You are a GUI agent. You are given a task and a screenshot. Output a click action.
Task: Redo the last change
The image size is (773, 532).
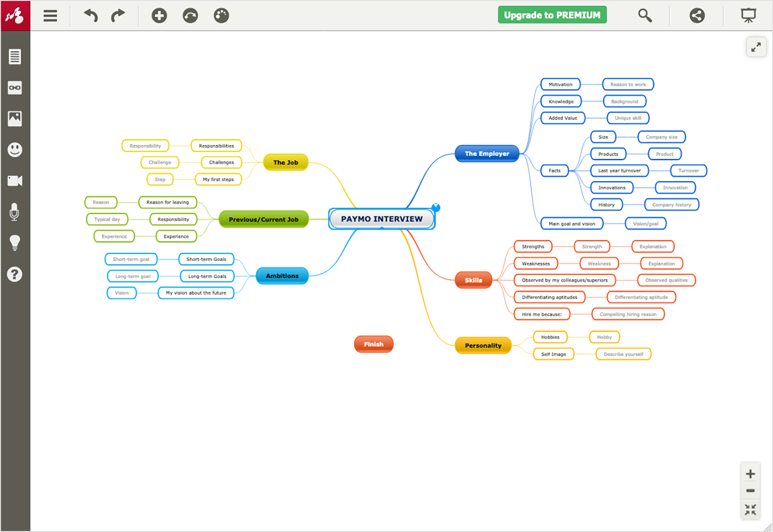[117, 15]
